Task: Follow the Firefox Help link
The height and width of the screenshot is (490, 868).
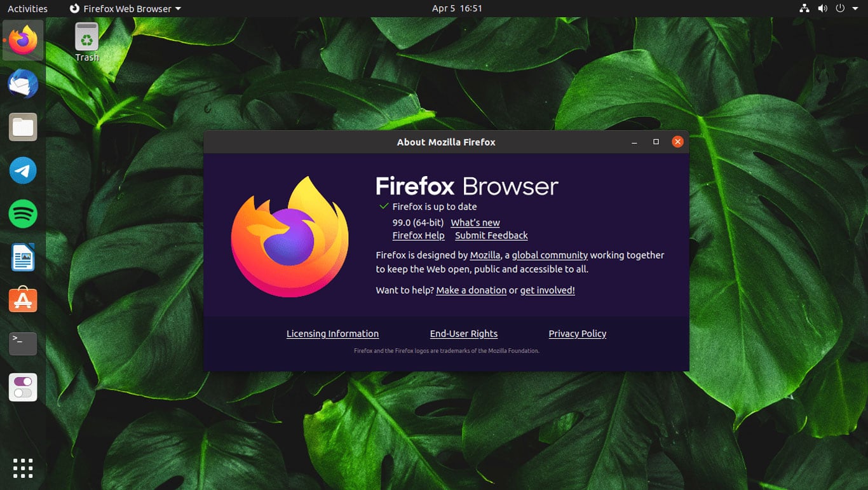Action: [419, 235]
